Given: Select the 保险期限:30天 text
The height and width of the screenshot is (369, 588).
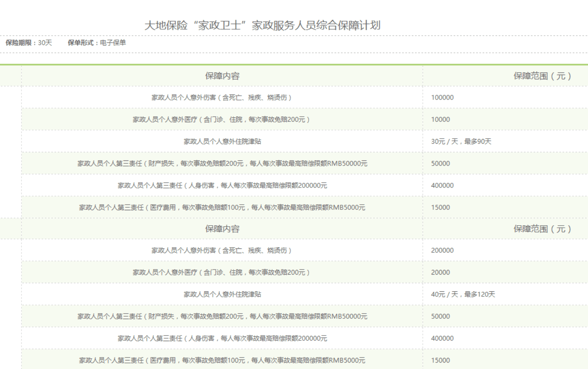Looking at the screenshot, I should (x=28, y=43).
